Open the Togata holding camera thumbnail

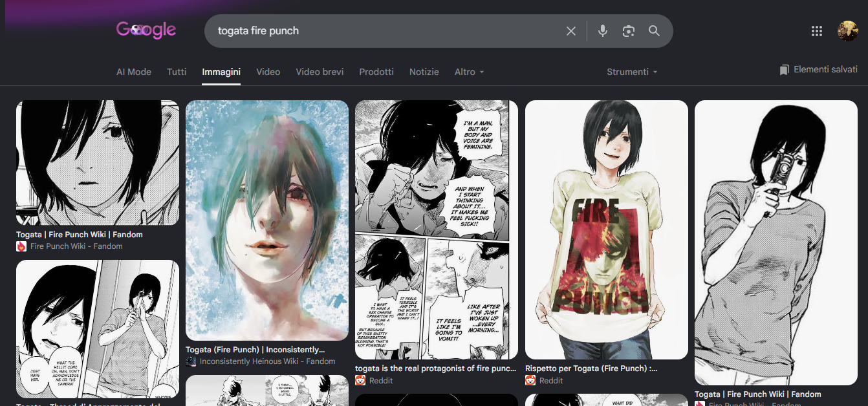776,242
